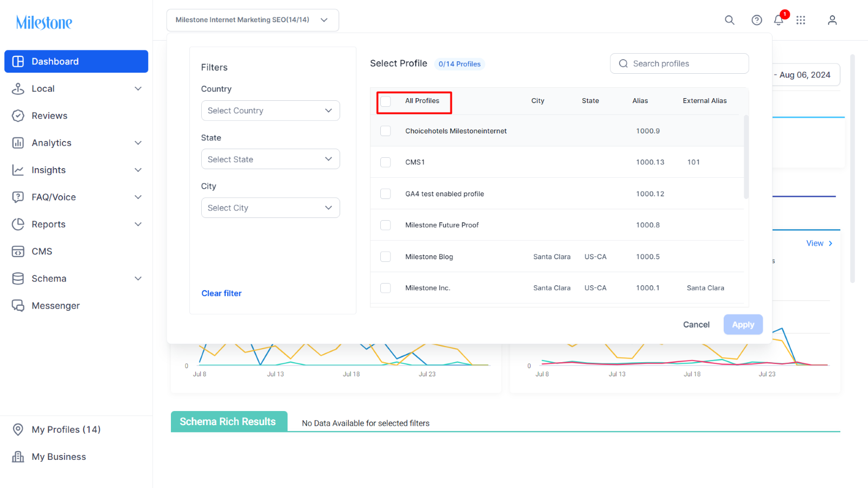Viewport: 868px width, 488px height.
Task: Check the Milestone Future Proof checkbox
Action: [x=386, y=225]
